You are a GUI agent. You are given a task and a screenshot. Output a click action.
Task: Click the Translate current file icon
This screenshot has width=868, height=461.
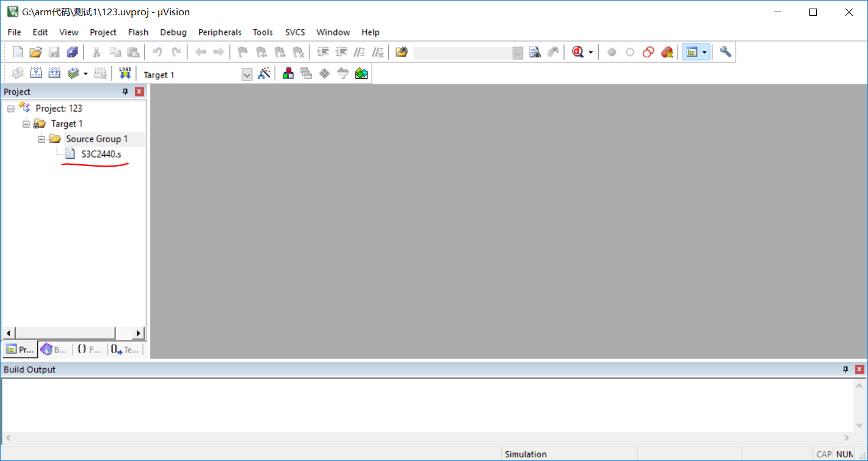coord(18,74)
